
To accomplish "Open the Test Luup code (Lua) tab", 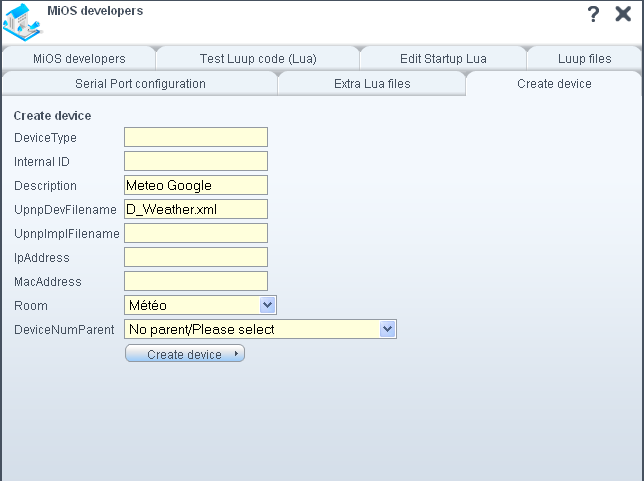I will [x=258, y=59].
